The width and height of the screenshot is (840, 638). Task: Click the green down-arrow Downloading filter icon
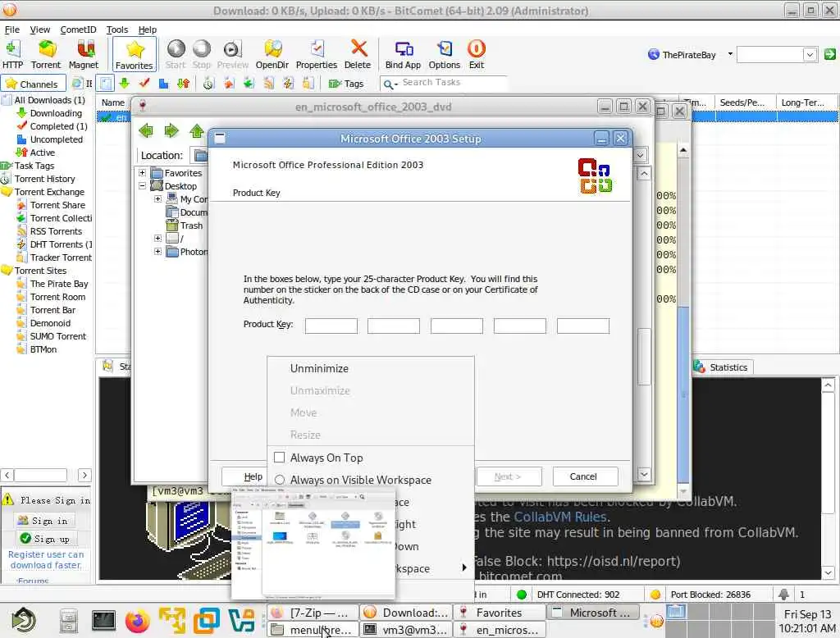tap(125, 83)
